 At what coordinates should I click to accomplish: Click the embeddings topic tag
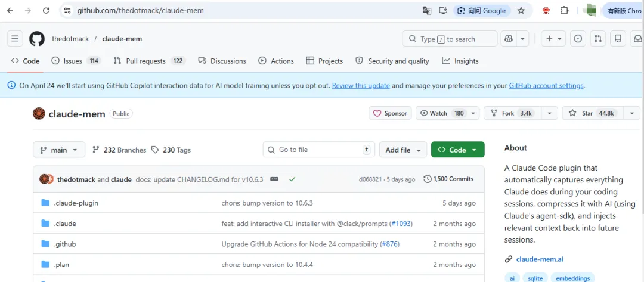(x=572, y=278)
